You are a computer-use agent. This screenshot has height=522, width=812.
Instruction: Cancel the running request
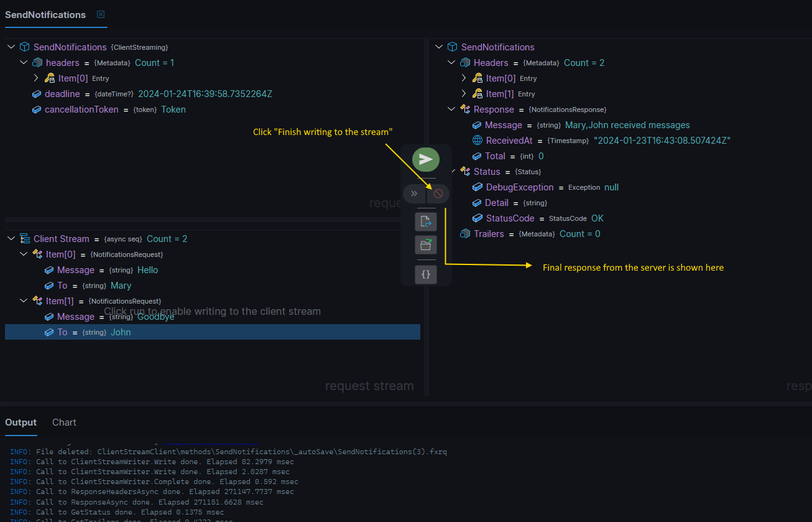[438, 193]
